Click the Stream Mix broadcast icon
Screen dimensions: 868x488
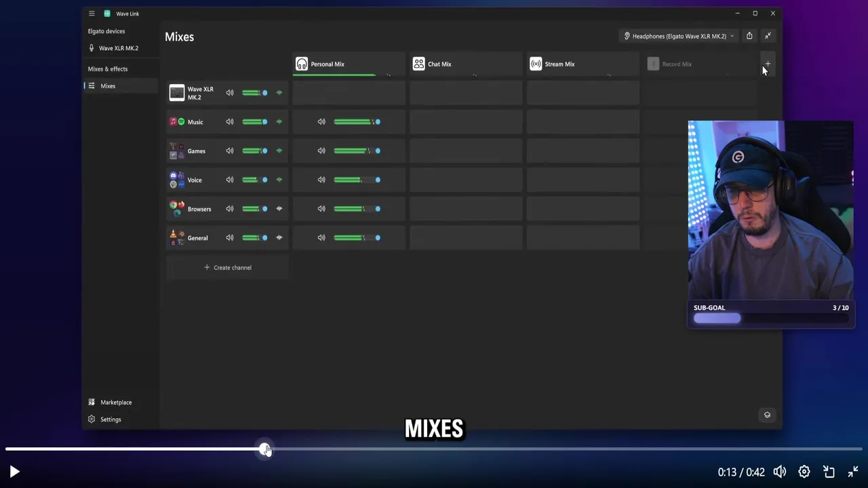point(536,64)
